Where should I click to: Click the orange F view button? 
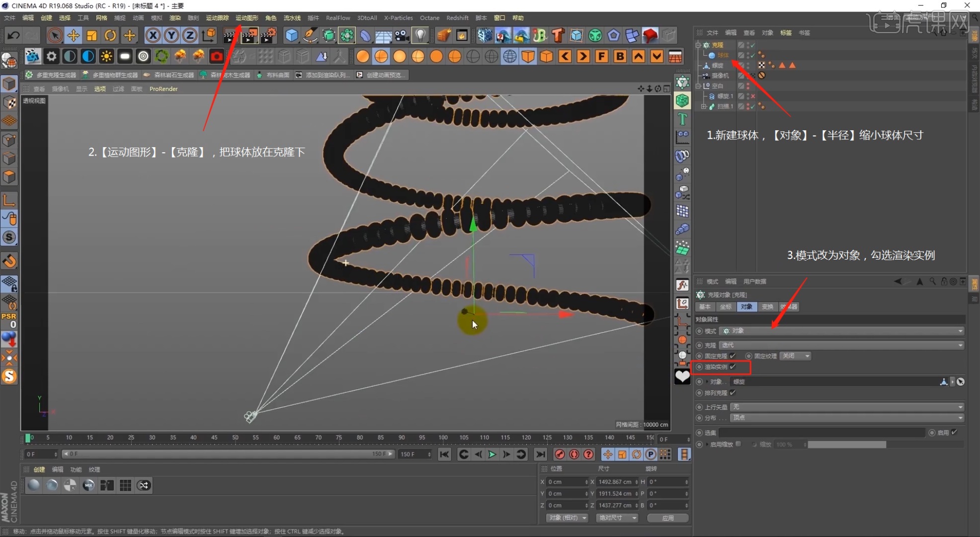point(601,56)
